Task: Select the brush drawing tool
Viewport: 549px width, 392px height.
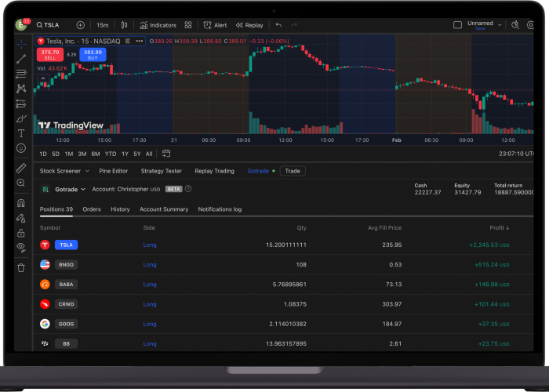Action: click(21, 118)
